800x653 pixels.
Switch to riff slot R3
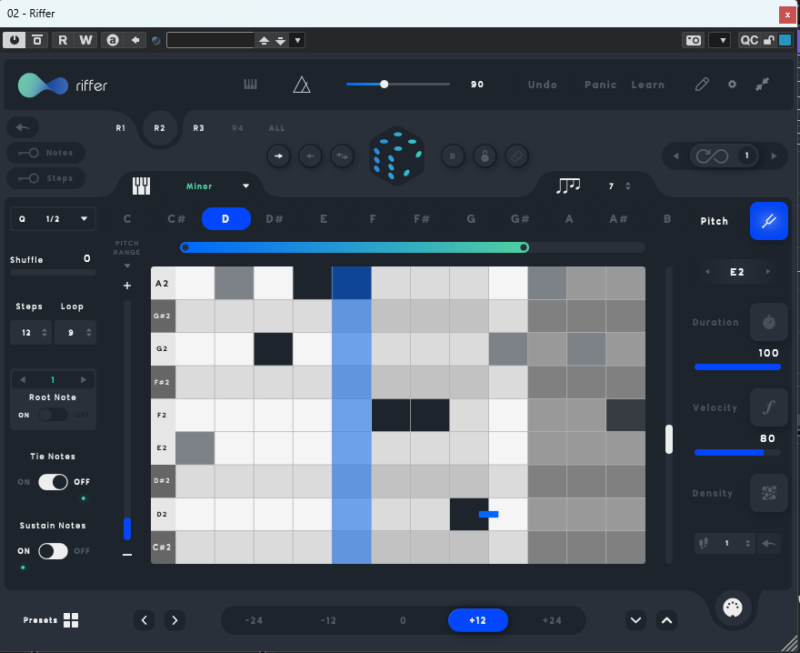point(199,128)
